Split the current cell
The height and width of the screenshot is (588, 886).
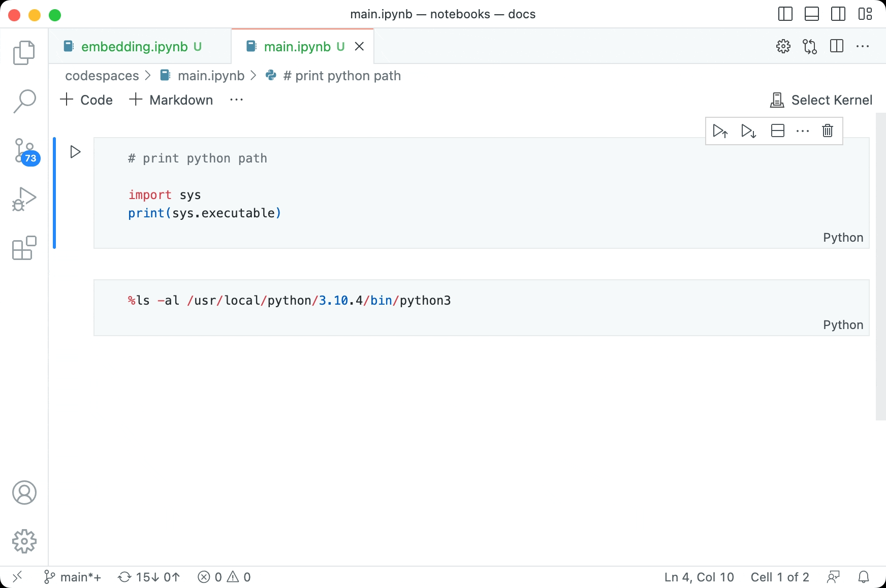coord(778,130)
